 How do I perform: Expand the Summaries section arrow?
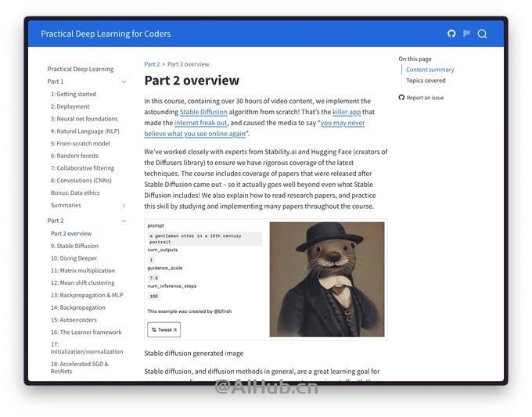(124, 205)
